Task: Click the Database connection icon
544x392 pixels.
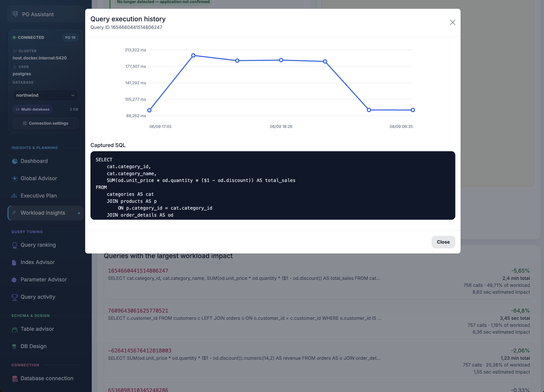Action: 15,379
